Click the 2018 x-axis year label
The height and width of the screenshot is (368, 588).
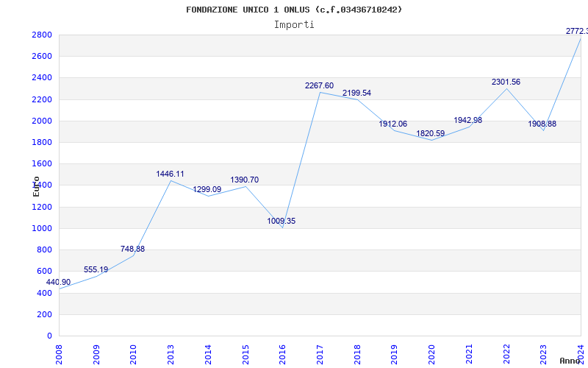click(357, 355)
